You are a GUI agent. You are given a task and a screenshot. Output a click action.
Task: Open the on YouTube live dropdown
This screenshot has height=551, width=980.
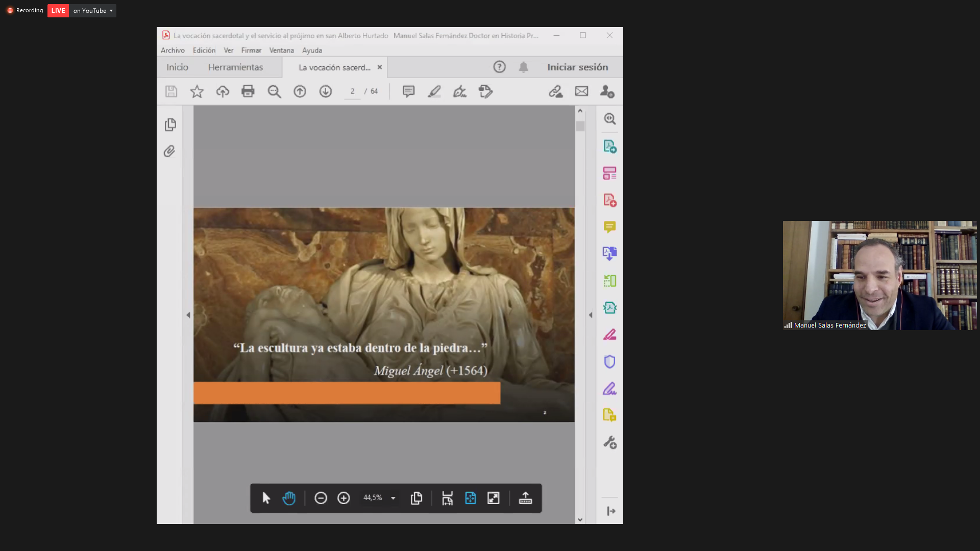point(93,11)
